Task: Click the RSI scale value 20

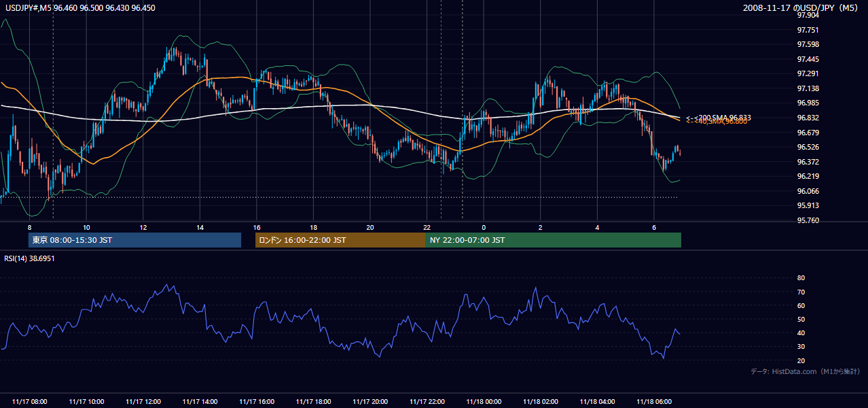Action: pyautogui.click(x=801, y=360)
